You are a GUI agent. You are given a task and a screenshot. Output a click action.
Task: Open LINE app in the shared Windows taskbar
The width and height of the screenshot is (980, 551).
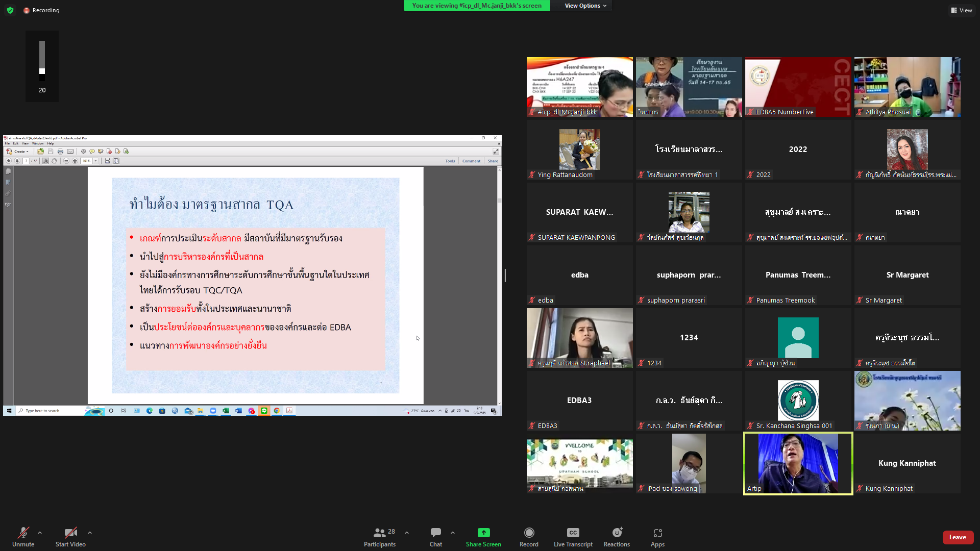pos(264,411)
